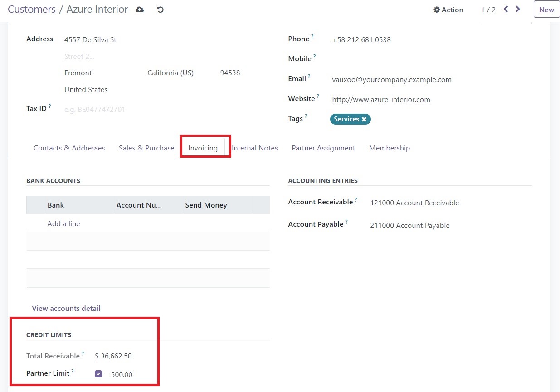This screenshot has height=392, width=560.
Task: Discard changes with the undo arrow icon
Action: [160, 10]
